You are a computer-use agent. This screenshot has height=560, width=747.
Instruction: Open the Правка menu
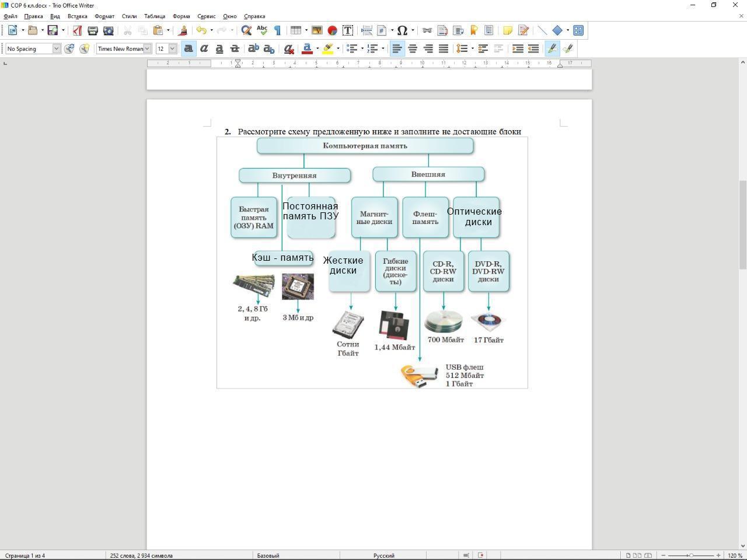[x=33, y=16]
